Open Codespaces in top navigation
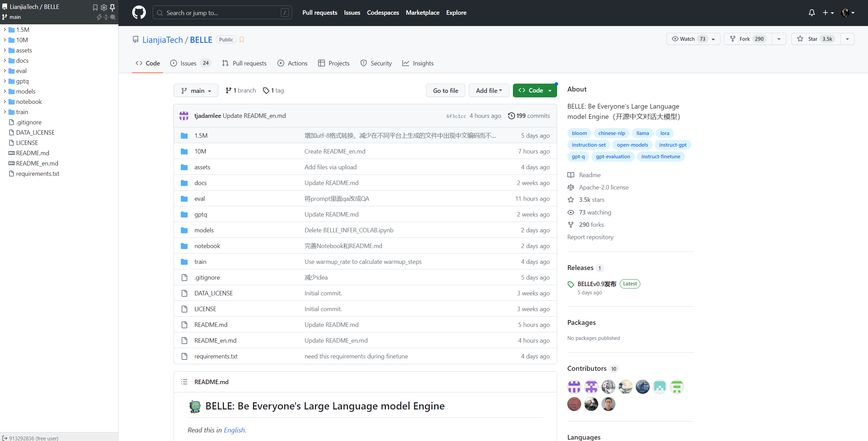Screen dimensions: 868x441 coord(383,13)
